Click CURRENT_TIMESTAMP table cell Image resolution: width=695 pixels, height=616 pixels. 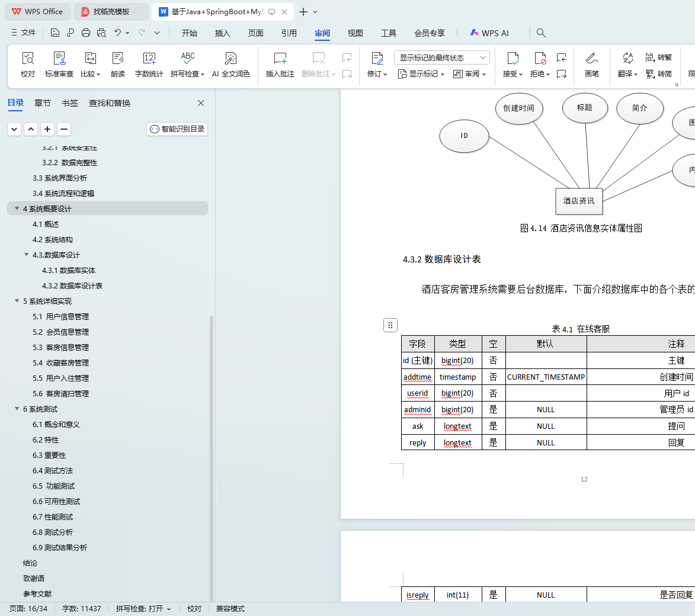click(x=546, y=377)
